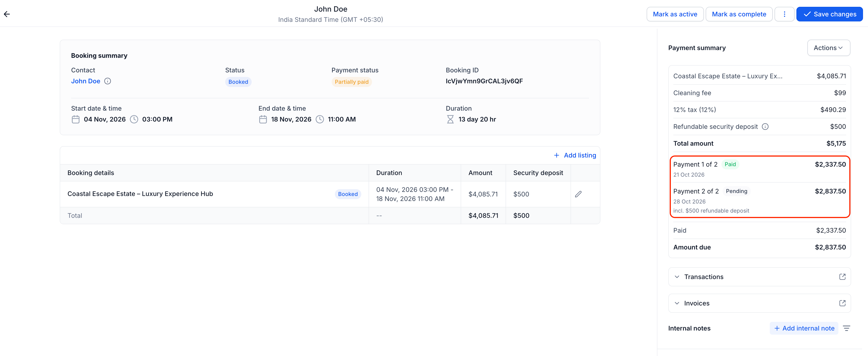
Task: Click the clock icon next to 11:00 AM
Action: coord(320,120)
